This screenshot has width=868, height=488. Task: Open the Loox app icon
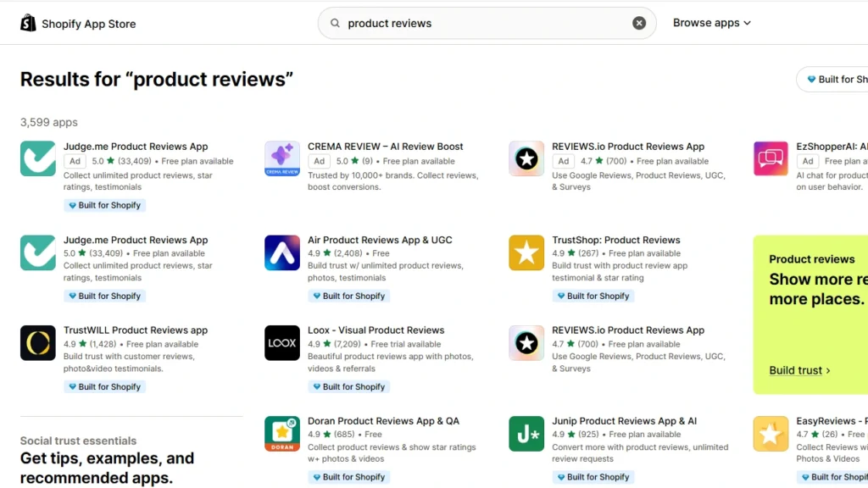[x=281, y=343]
